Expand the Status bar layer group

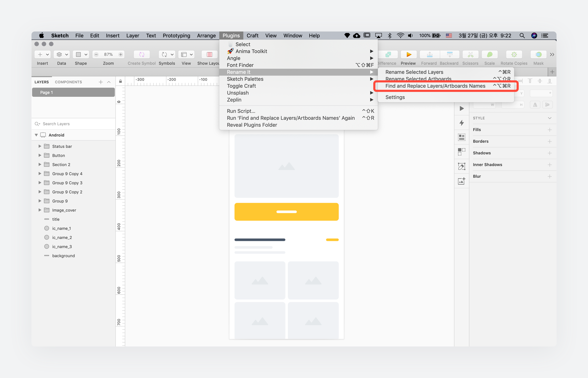tap(40, 146)
